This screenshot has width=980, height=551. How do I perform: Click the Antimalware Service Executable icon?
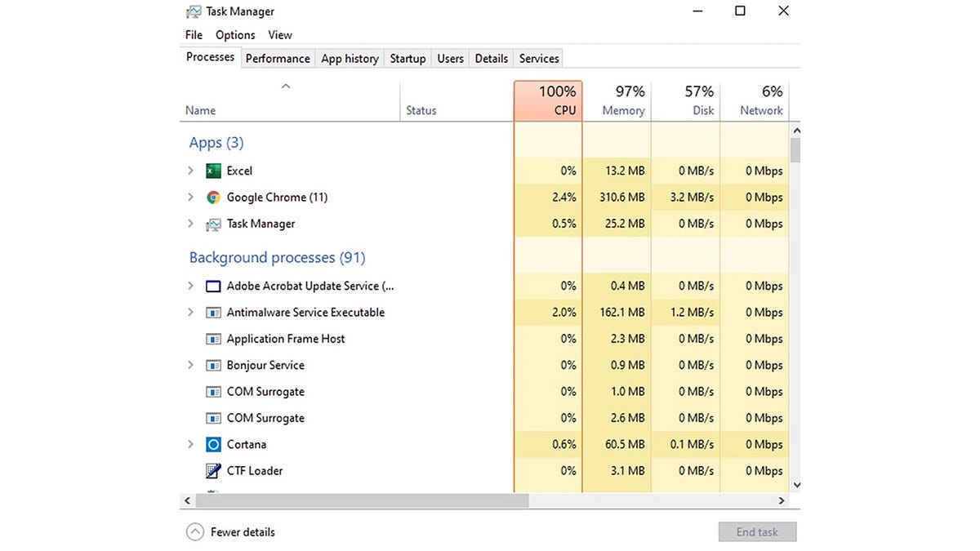coord(213,312)
